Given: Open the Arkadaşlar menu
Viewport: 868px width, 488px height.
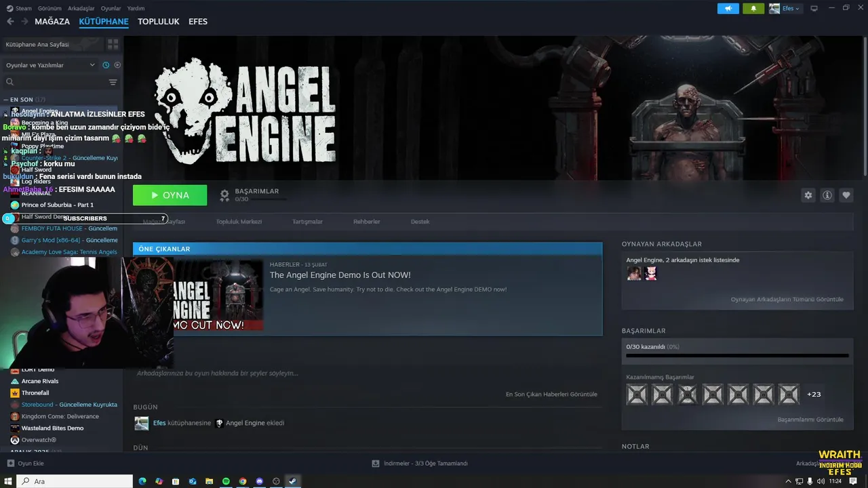Looking at the screenshot, I should (x=81, y=8).
